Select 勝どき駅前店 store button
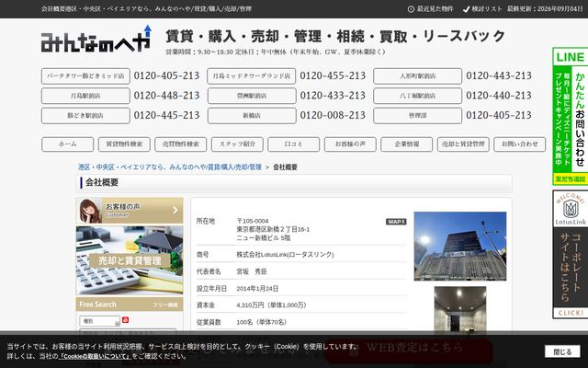This screenshot has height=368, width=588. [85, 116]
